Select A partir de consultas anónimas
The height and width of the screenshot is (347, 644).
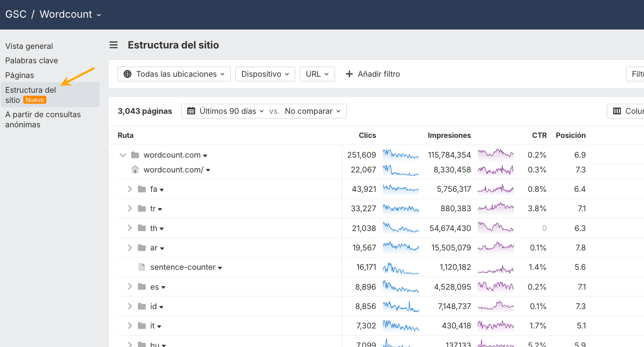pos(43,120)
